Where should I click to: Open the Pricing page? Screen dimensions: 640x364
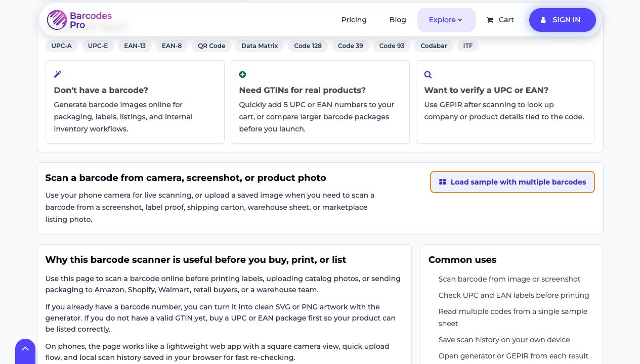354,20
